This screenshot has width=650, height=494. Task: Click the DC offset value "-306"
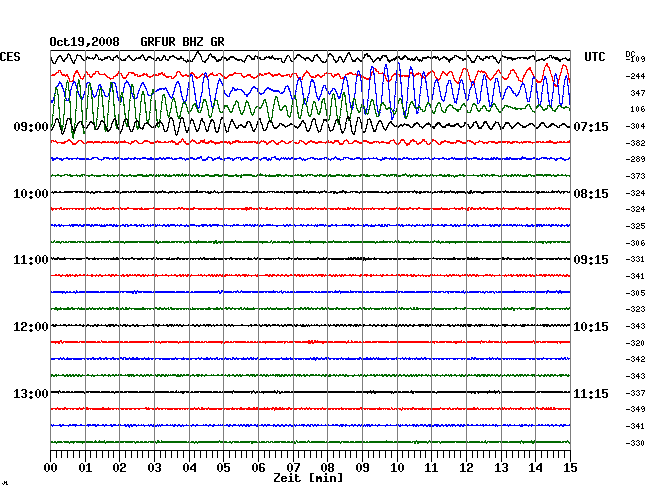(635, 243)
